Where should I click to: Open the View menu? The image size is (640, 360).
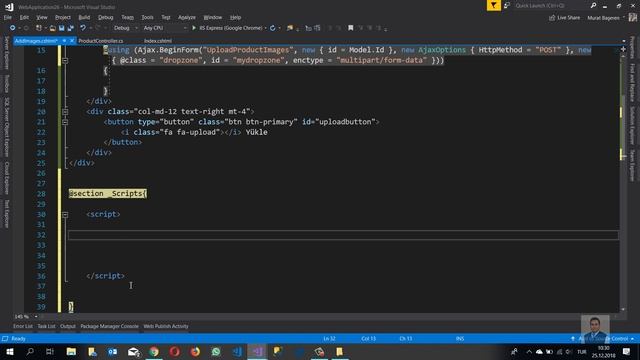(42, 17)
